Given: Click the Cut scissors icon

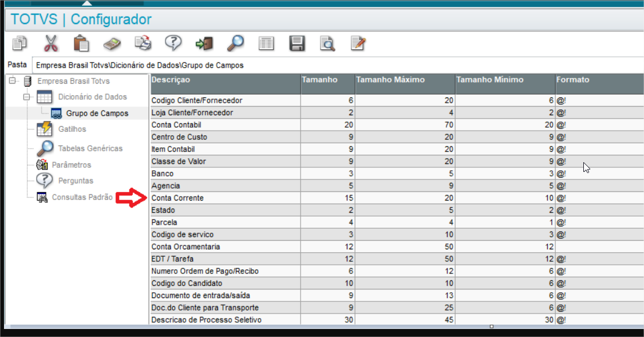Looking at the screenshot, I should point(50,43).
